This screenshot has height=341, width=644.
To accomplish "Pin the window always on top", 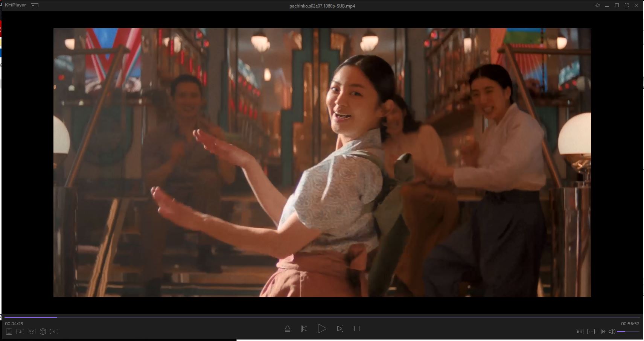I will click(x=597, y=5).
